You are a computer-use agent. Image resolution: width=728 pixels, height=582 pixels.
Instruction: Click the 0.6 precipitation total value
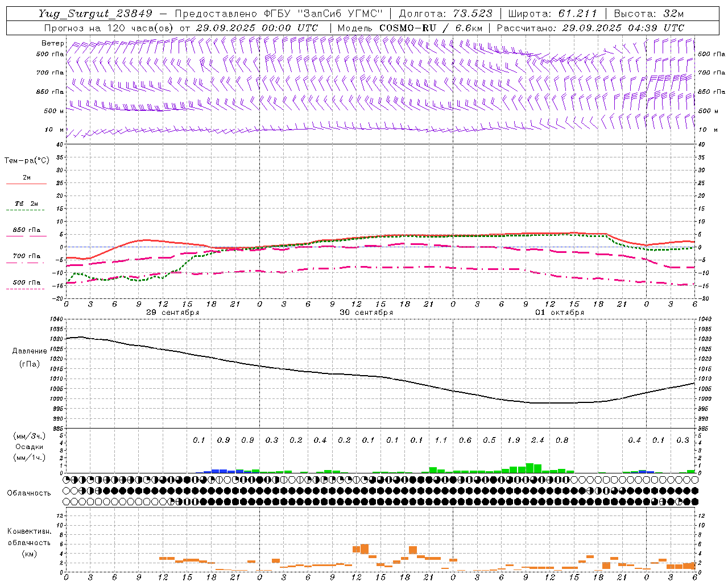click(465, 440)
